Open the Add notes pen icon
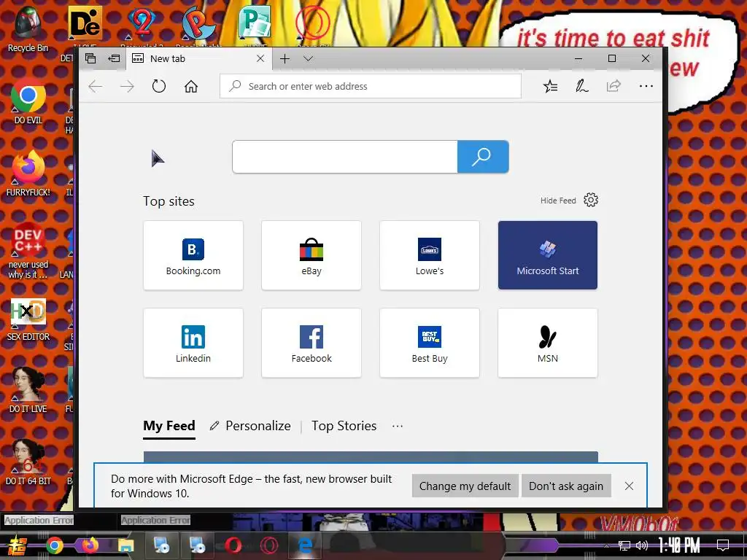747x560 pixels. coord(581,86)
